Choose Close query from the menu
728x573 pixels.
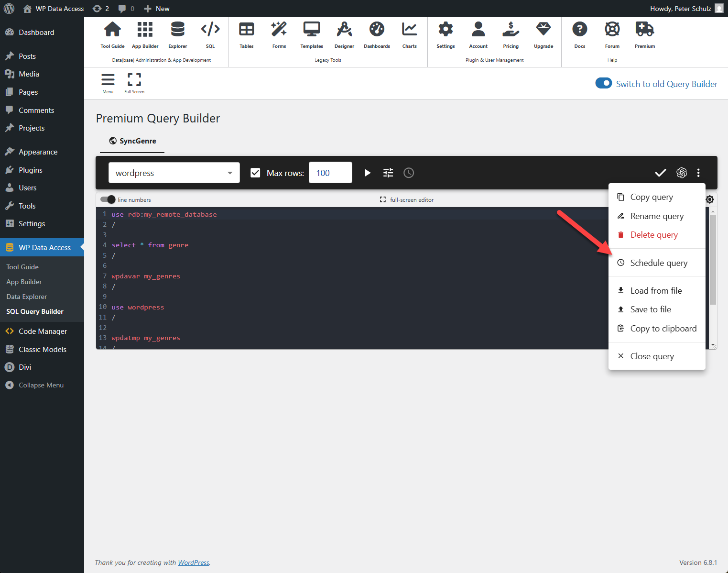coord(657,356)
